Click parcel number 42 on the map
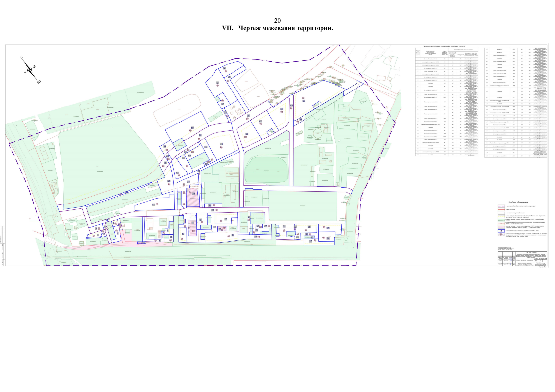Viewport: 555px width, 392px height. click(169, 181)
